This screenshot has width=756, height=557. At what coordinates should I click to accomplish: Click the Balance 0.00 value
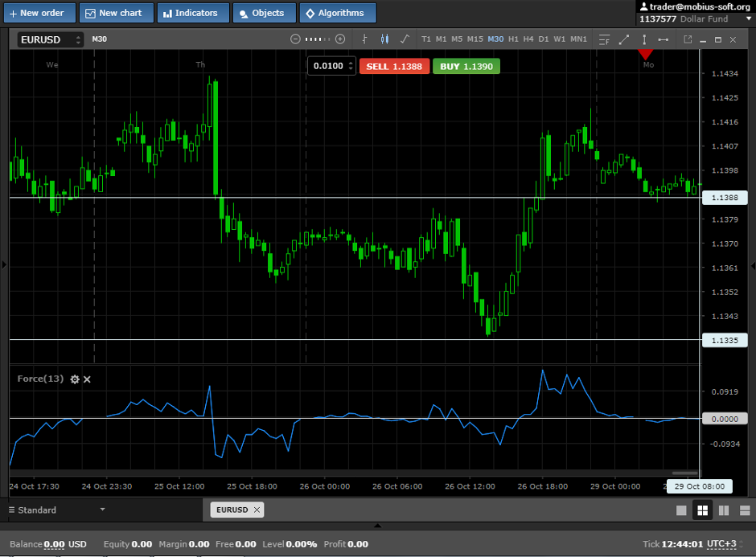(x=54, y=544)
